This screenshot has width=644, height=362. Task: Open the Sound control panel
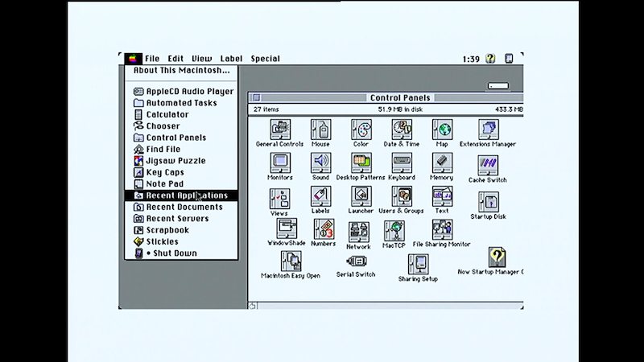(x=320, y=163)
